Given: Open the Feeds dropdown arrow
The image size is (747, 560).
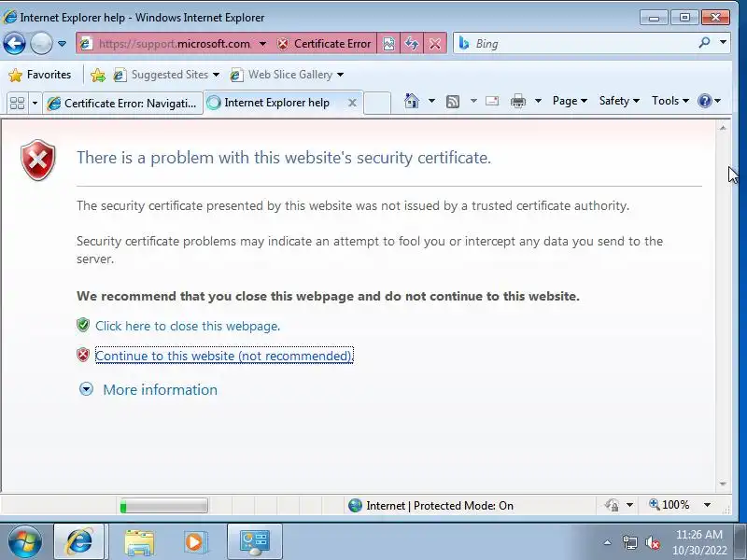Looking at the screenshot, I should [x=473, y=101].
